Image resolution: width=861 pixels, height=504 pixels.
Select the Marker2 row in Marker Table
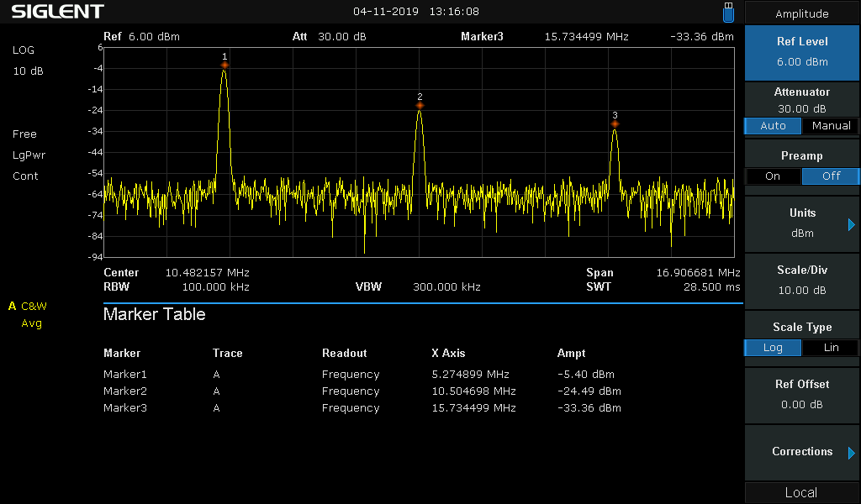(362, 391)
